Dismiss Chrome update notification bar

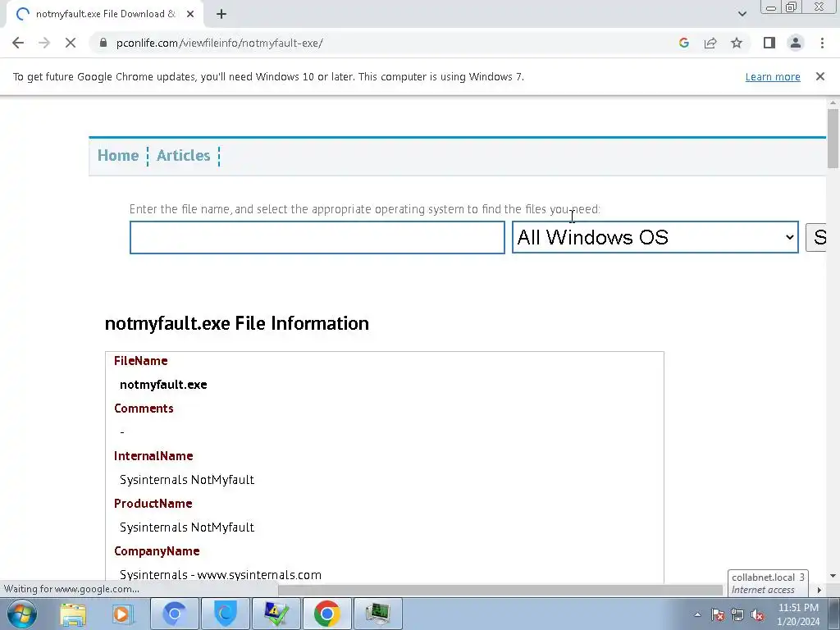click(x=819, y=76)
